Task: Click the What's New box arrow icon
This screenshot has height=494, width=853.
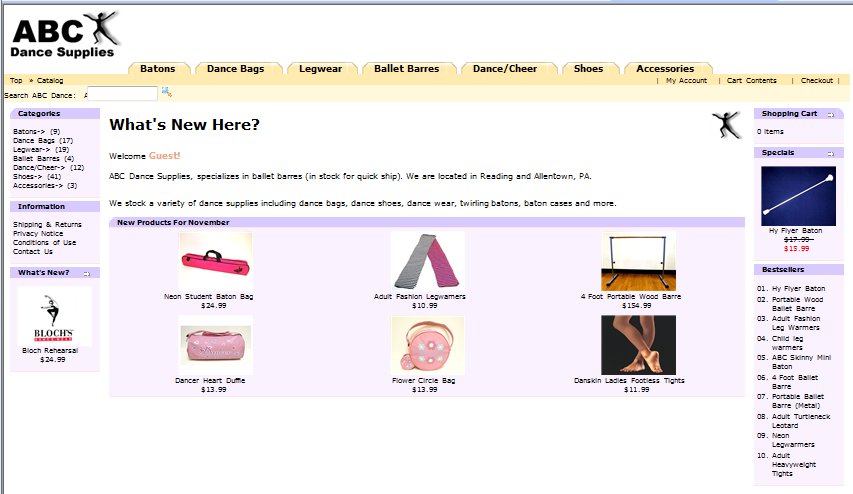Action: 86,273
